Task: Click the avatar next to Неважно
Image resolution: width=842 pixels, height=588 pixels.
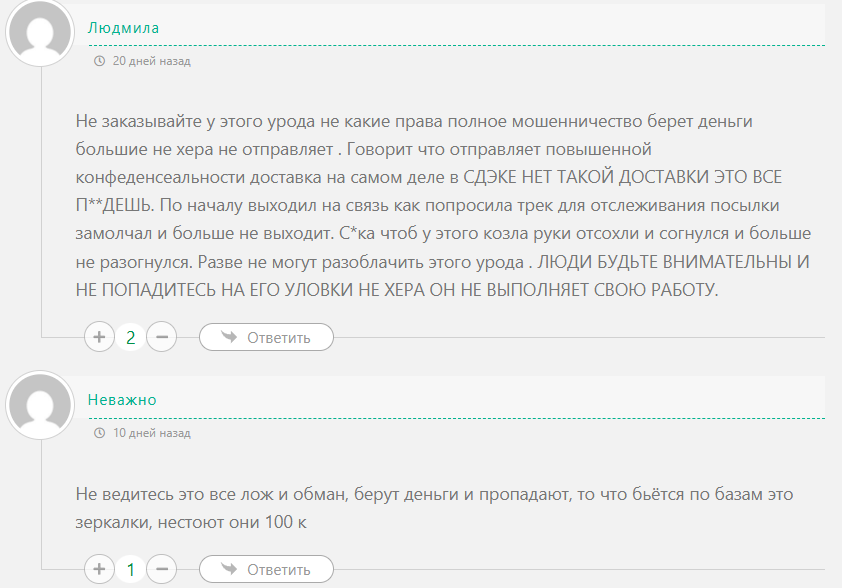Action: coord(40,405)
